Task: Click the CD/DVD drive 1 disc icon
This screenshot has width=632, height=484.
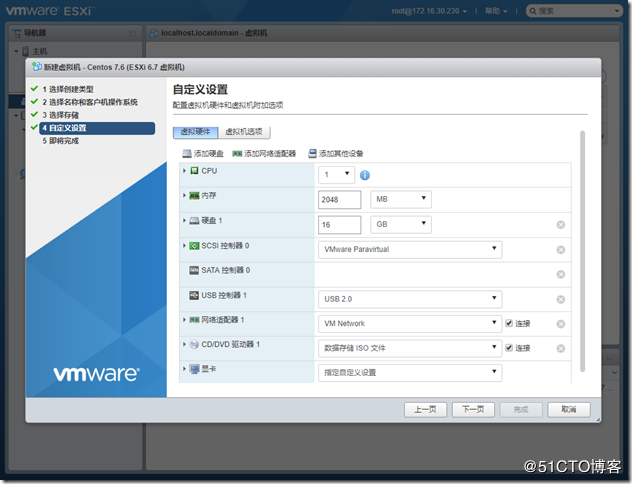Action: coord(194,344)
